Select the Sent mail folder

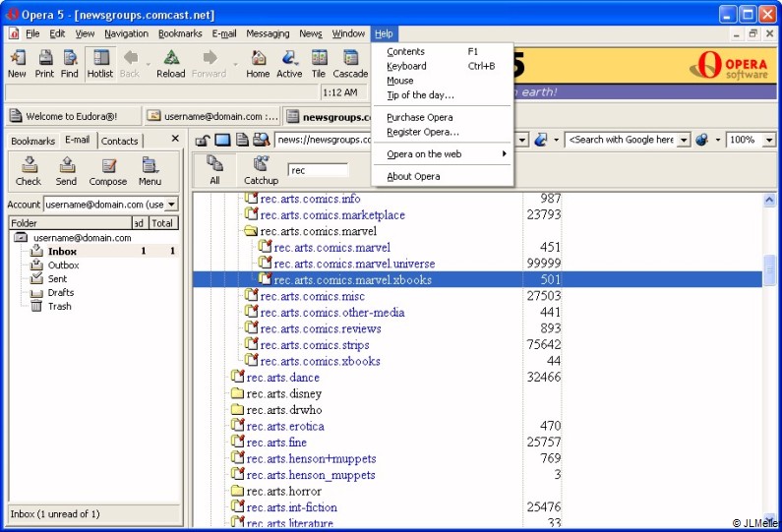57,278
